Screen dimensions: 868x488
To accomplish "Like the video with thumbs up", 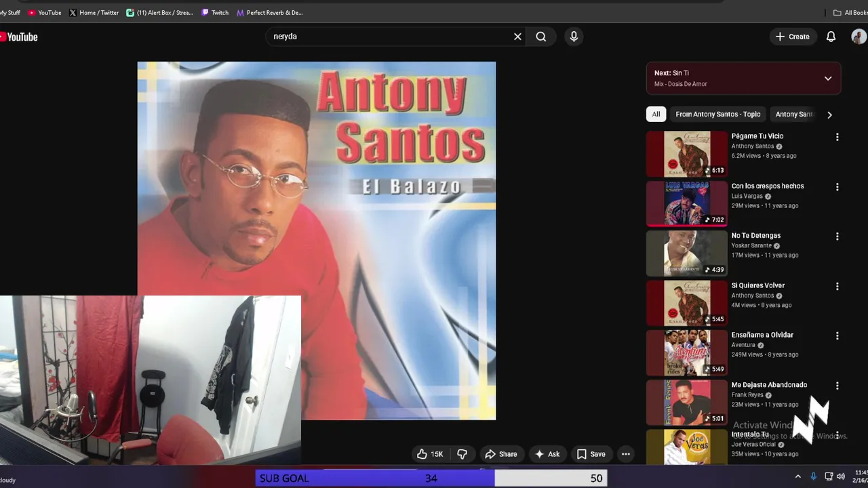I will 430,454.
